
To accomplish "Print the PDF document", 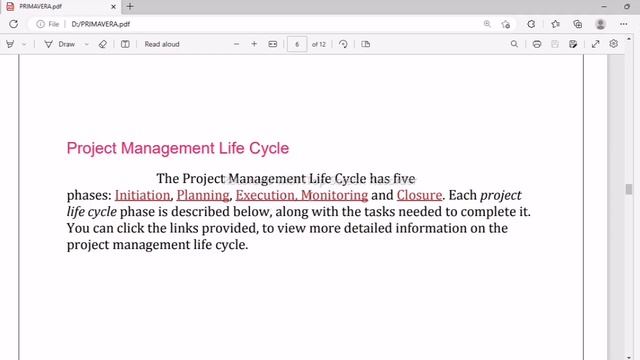I will tap(537, 44).
